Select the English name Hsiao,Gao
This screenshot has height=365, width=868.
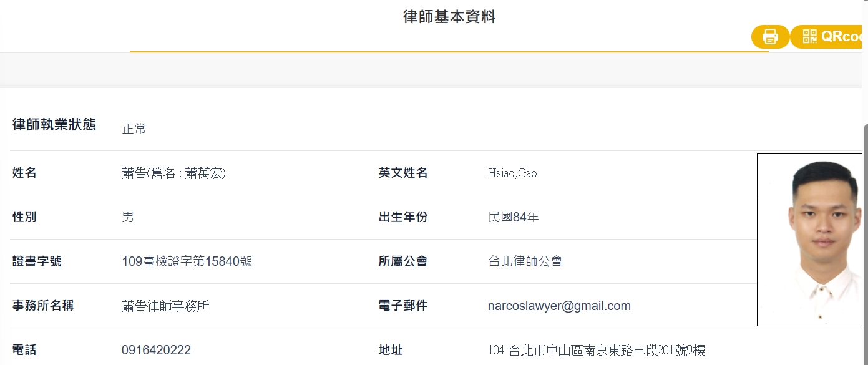coord(512,173)
